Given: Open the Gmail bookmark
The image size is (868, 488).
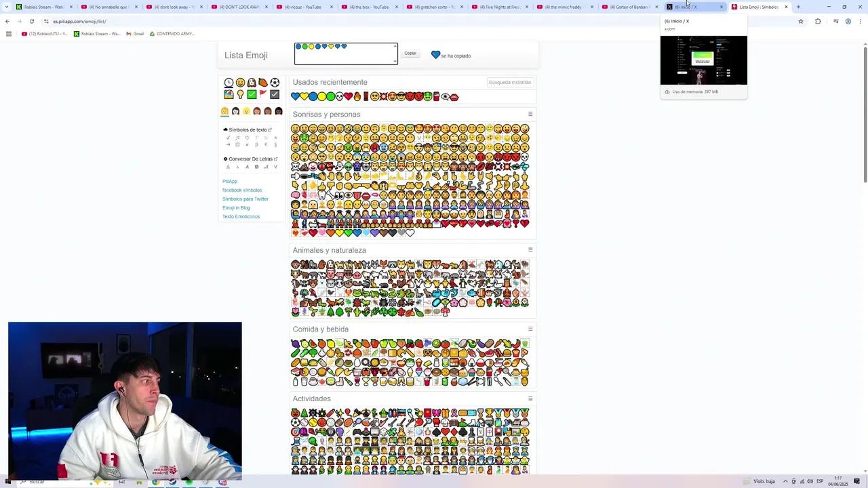Looking at the screenshot, I should pyautogui.click(x=135, y=33).
